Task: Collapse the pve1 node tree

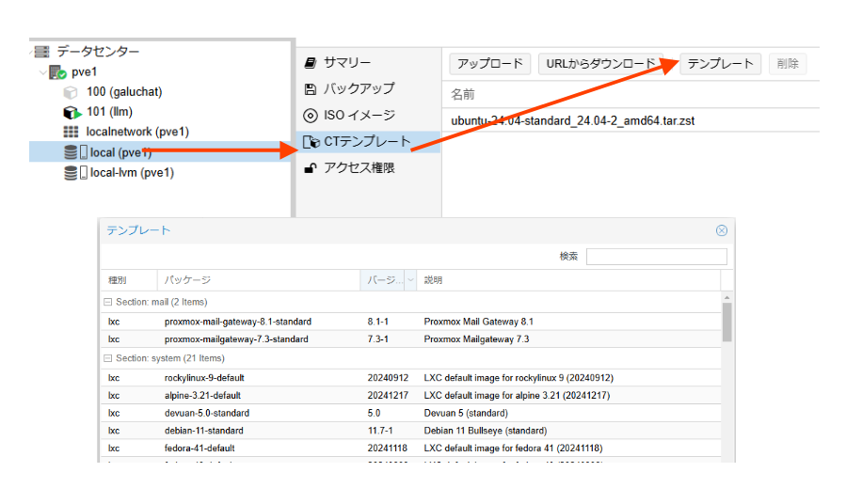Action: coord(43,72)
